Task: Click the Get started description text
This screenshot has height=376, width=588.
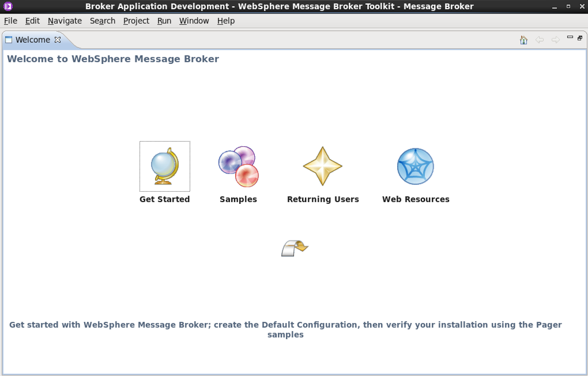Action: pos(286,330)
